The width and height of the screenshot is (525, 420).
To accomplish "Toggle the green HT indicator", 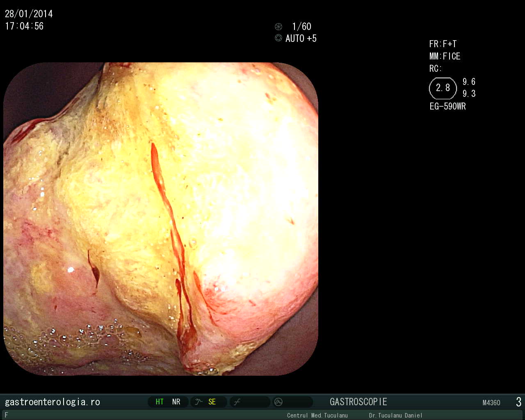I will [160, 402].
